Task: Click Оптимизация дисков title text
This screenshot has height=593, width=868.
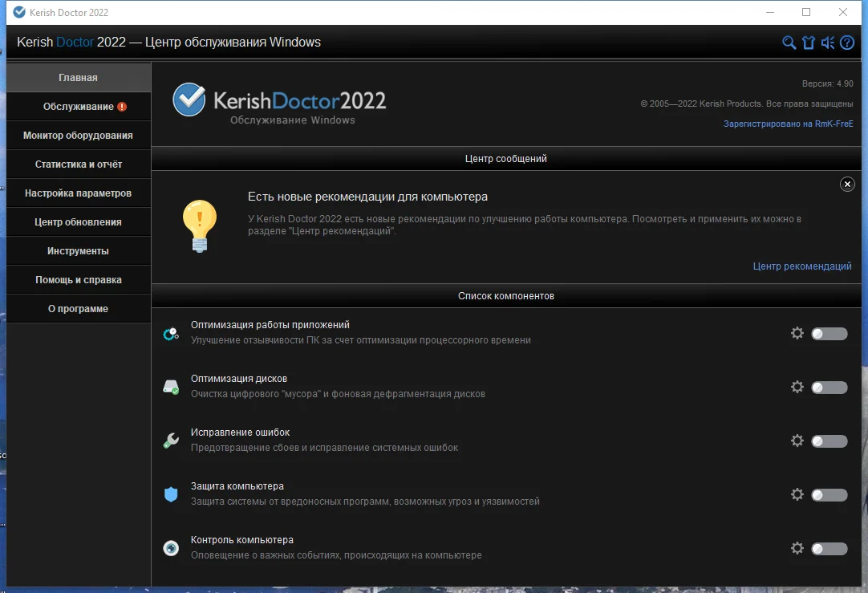Action: pos(239,379)
